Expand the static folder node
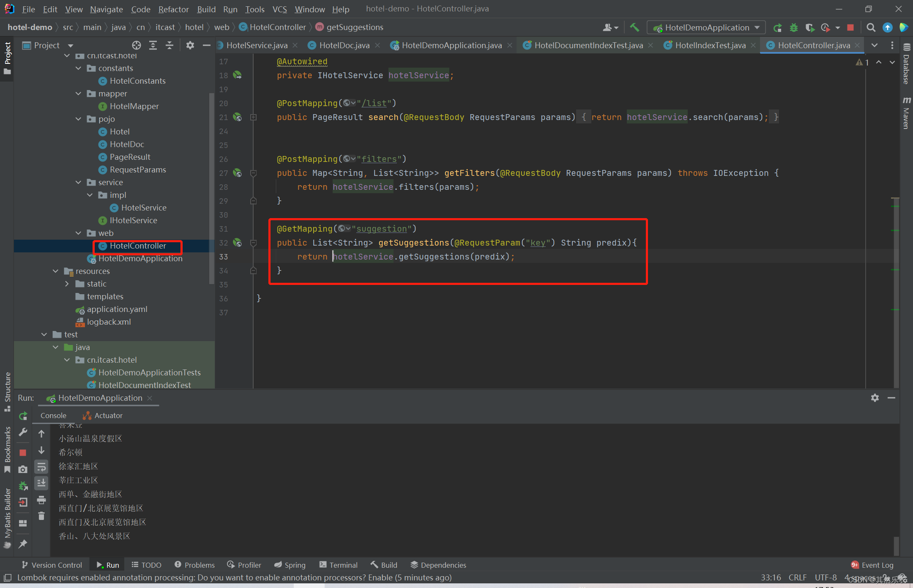 67,284
